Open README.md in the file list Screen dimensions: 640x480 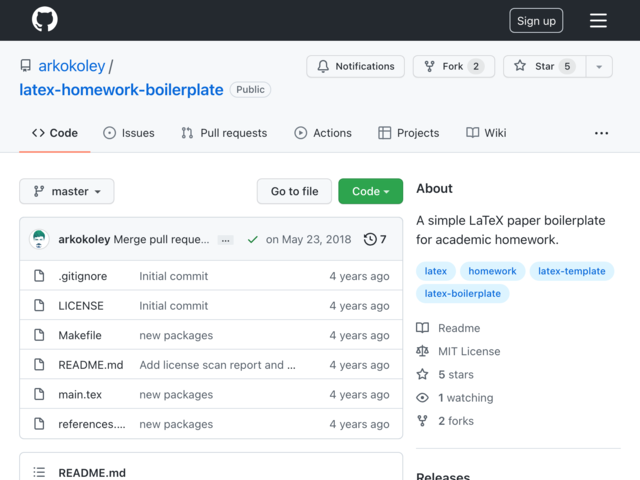91,365
